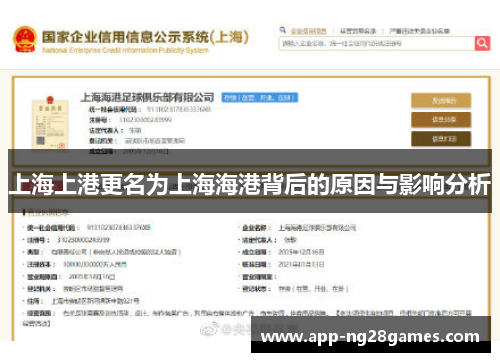Click the headline 上海上港更名为上海海港背后的原因与影响分析
Screen dimensions: 500x362
coord(250,184)
